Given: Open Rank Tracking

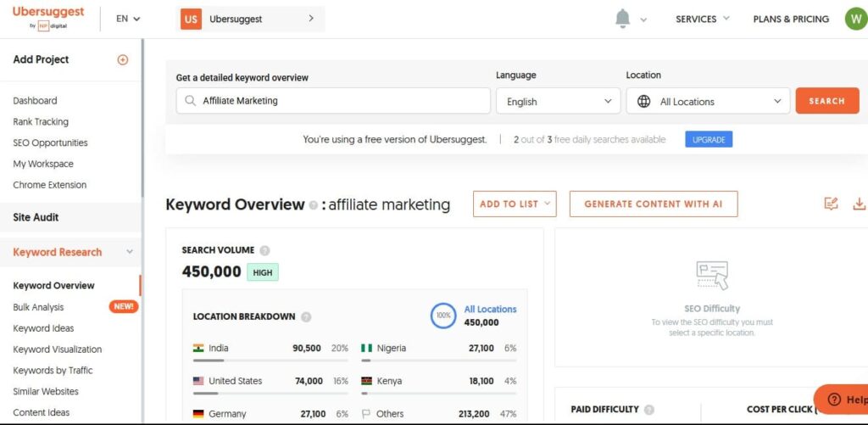Looking at the screenshot, I should (x=41, y=121).
